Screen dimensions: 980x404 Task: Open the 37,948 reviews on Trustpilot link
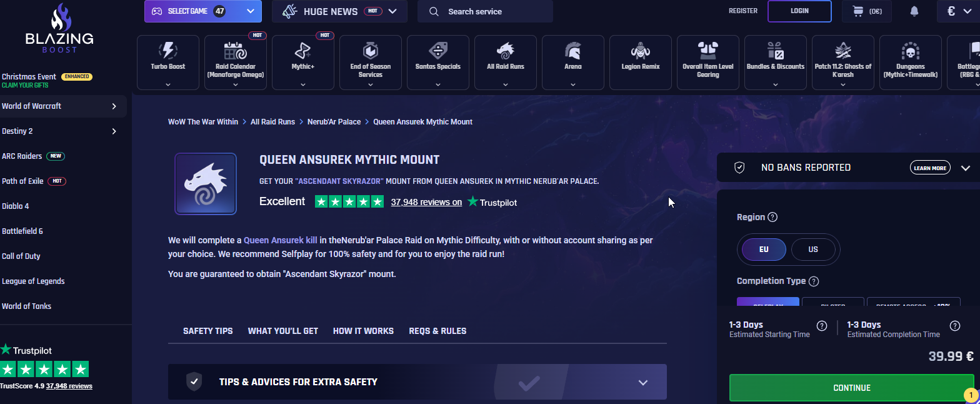click(426, 202)
